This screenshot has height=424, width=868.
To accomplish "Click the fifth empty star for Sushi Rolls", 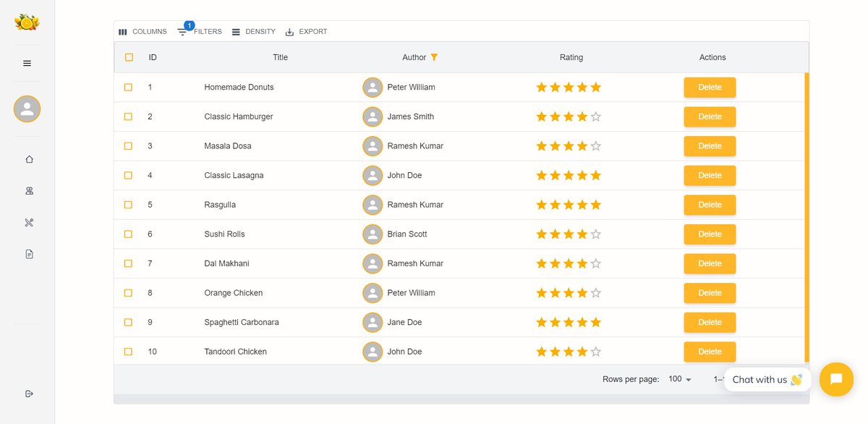I will [596, 234].
